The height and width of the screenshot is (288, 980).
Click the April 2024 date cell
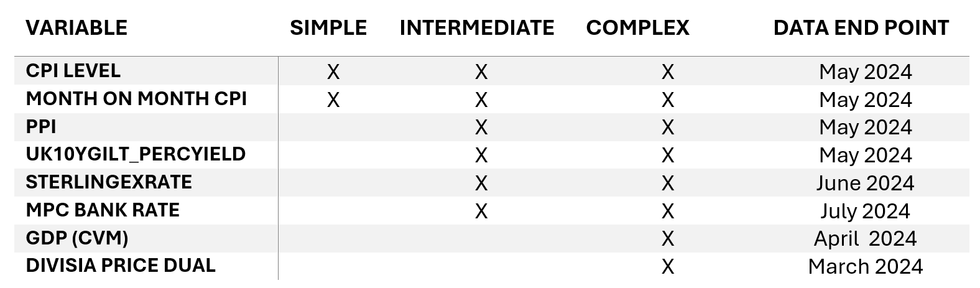tap(864, 239)
